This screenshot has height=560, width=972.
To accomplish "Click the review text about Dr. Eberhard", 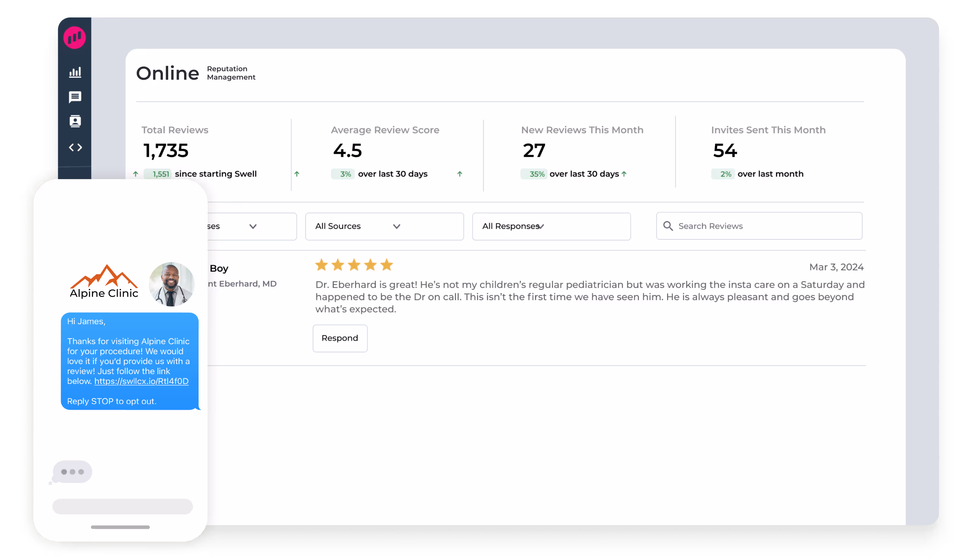I will 590,297.
